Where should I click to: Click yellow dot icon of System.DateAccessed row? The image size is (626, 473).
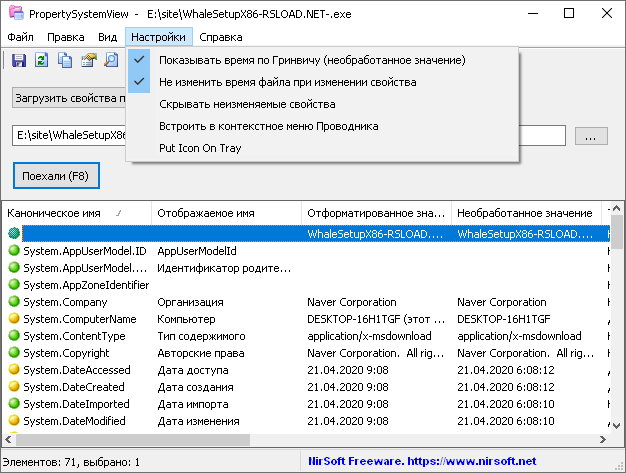pos(14,370)
